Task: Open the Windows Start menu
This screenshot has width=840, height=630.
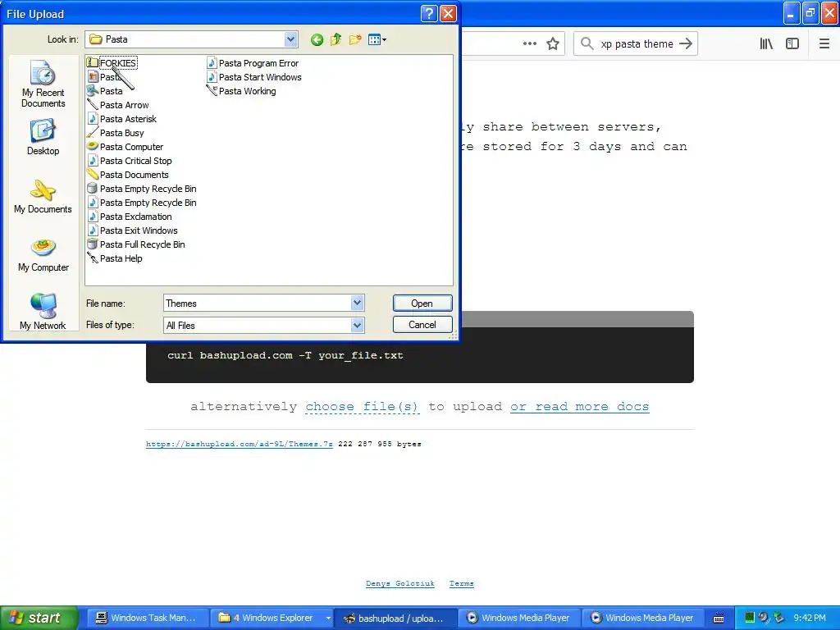Action: point(39,618)
